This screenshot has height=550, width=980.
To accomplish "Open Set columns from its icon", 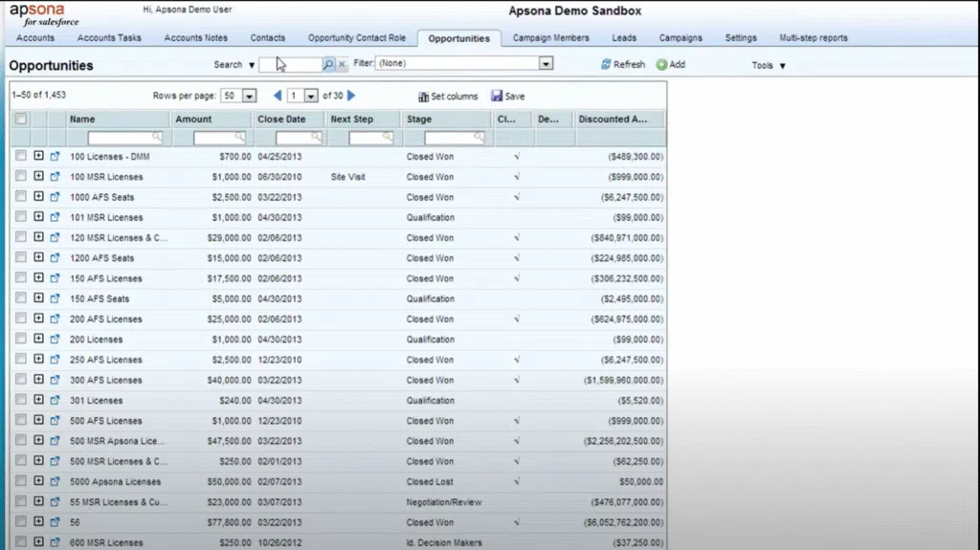I will pos(424,97).
